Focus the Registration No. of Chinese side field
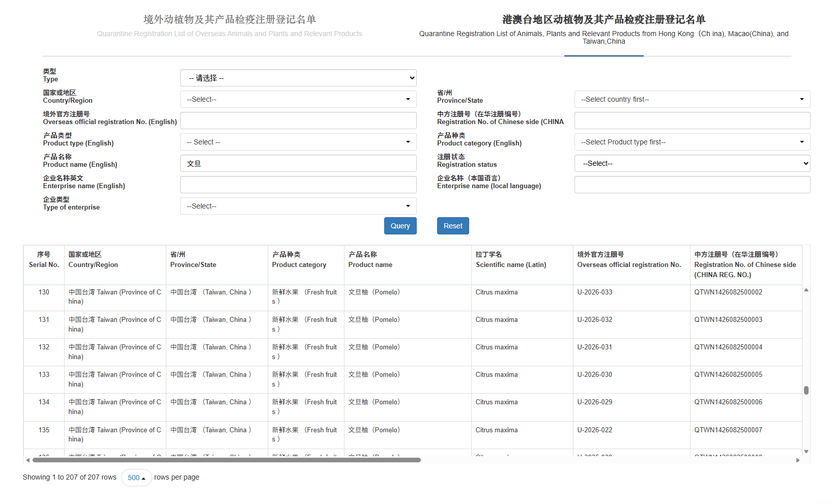Viewport: 833px width, 504px height. pyautogui.click(x=692, y=121)
